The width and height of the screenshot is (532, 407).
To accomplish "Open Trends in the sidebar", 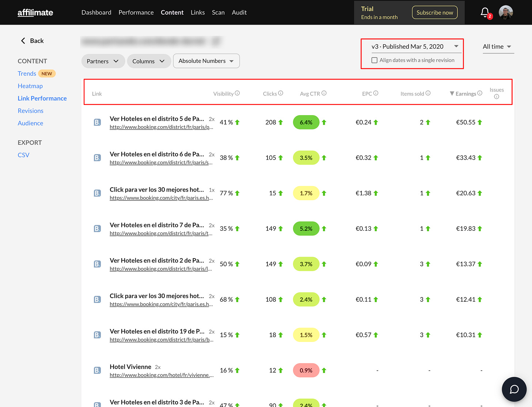I will click(x=27, y=74).
